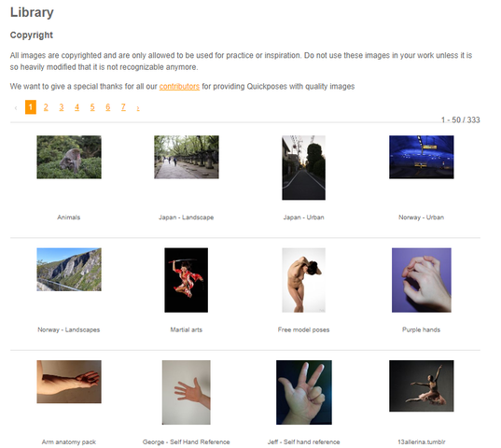Viewport: 501px width, 448px height.
Task: Open page 7 in pagination
Action: pos(123,107)
